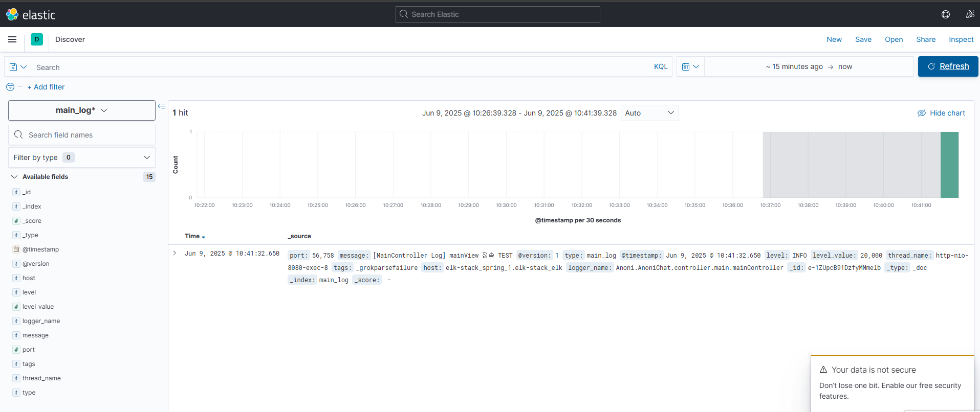Click the 10:41:32.650 Time cell

pos(232,254)
